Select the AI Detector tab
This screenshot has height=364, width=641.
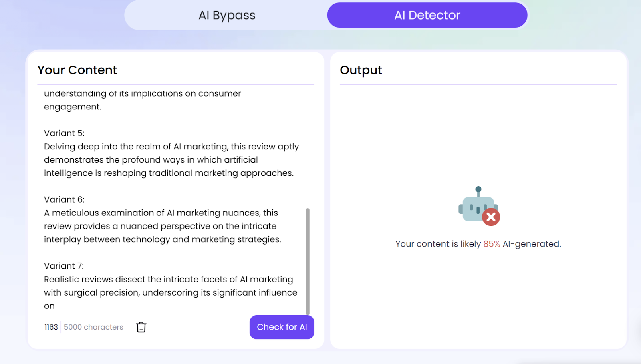[x=427, y=15]
